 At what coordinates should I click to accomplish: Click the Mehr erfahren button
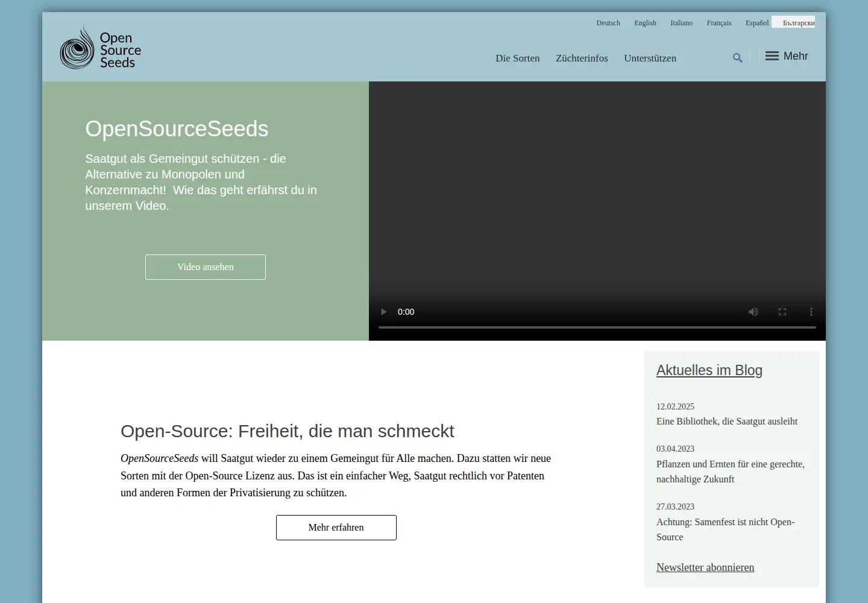[336, 528]
